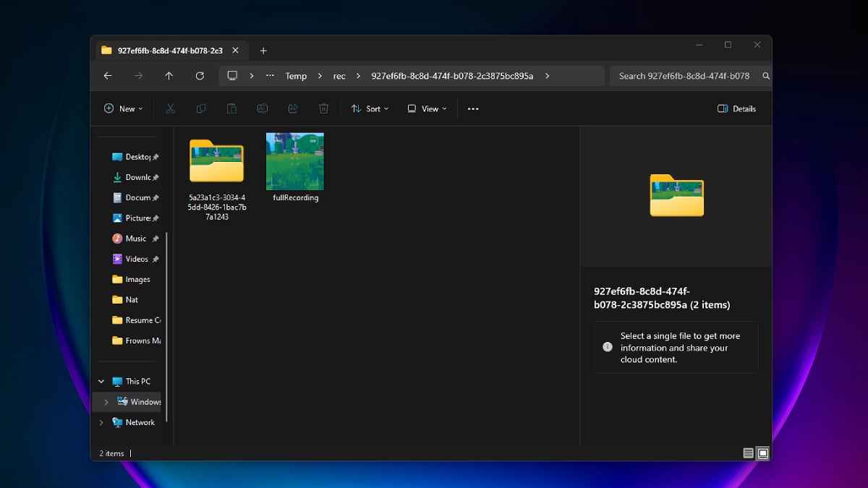
Task: Open the fullRecording folder thumbnail
Action: coord(294,161)
